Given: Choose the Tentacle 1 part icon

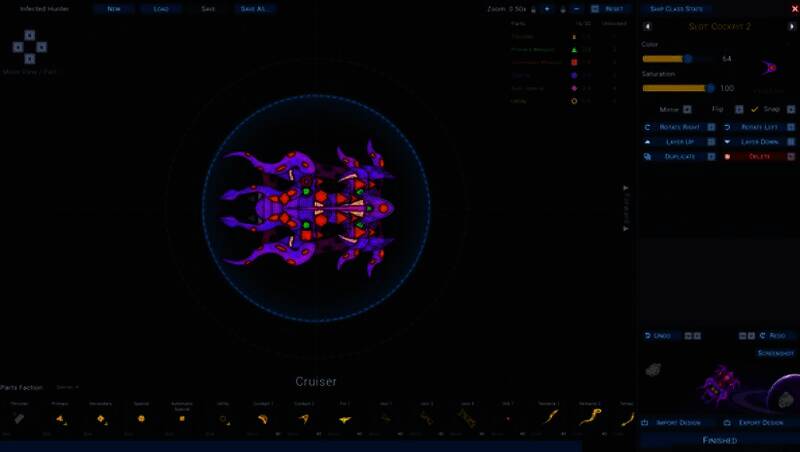Looking at the screenshot, I should pyautogui.click(x=549, y=418).
